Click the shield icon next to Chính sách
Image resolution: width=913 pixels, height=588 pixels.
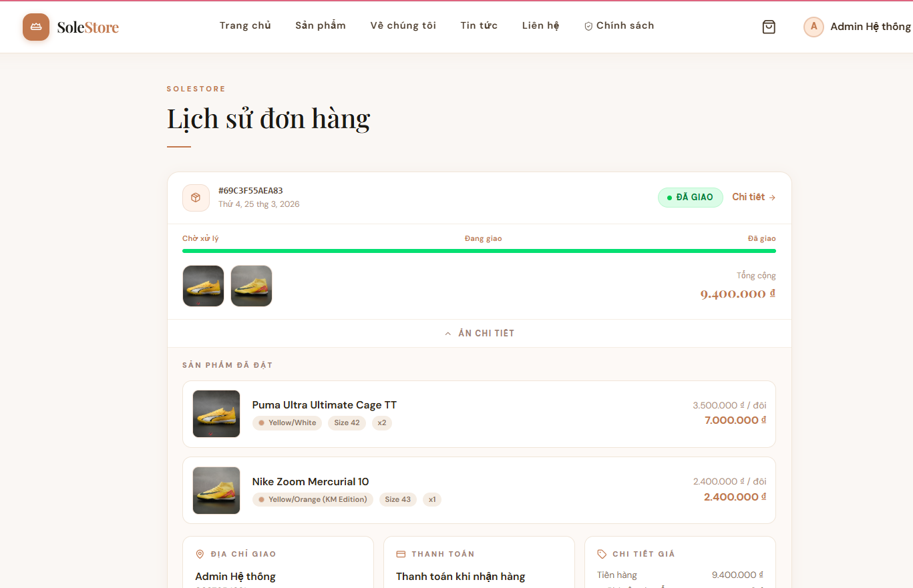point(588,26)
